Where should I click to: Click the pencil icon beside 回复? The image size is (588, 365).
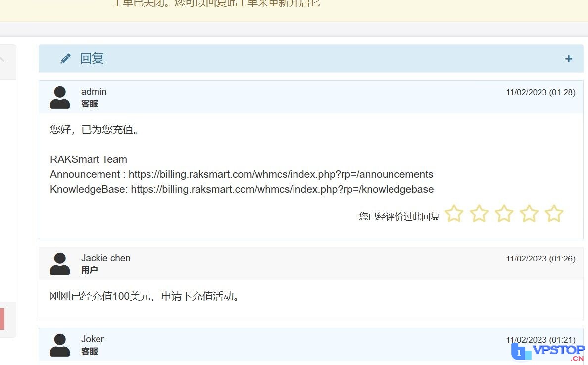click(66, 58)
